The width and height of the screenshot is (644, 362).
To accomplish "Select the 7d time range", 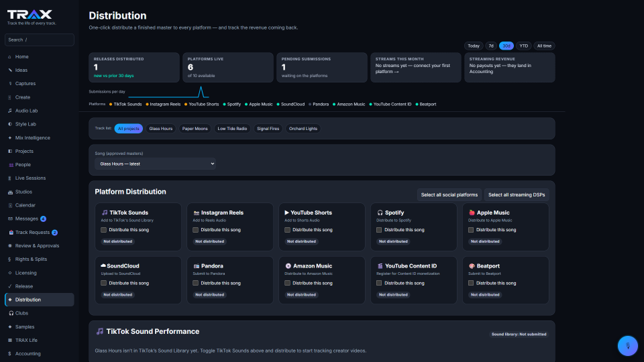I will click(491, 46).
